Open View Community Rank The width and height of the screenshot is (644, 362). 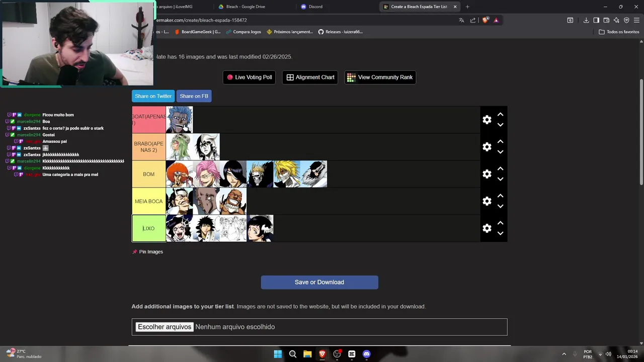click(380, 77)
